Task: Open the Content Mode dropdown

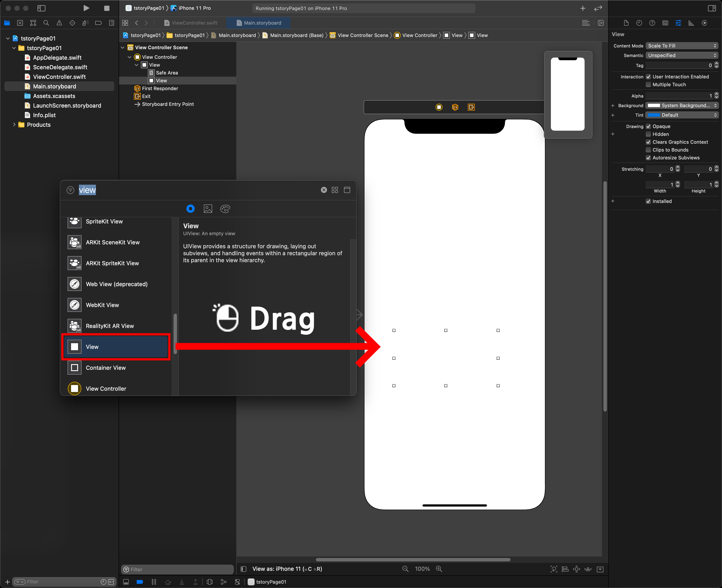Action: (x=682, y=46)
